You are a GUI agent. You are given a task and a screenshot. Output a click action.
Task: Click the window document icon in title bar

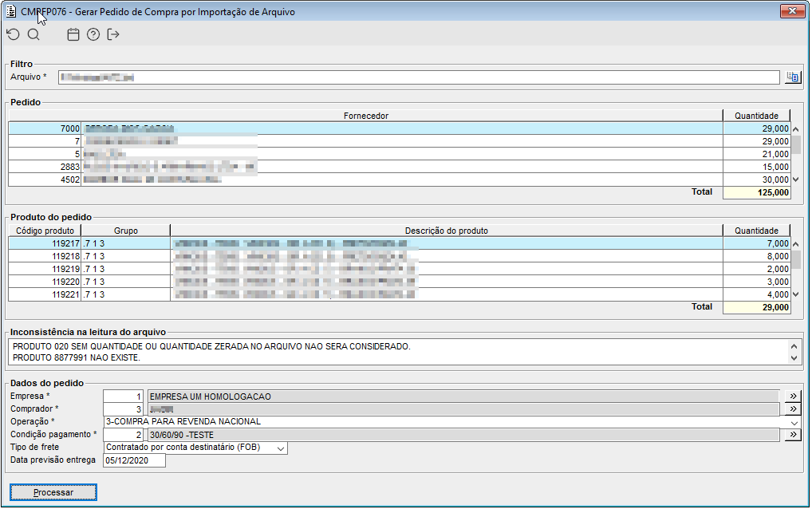(11, 11)
